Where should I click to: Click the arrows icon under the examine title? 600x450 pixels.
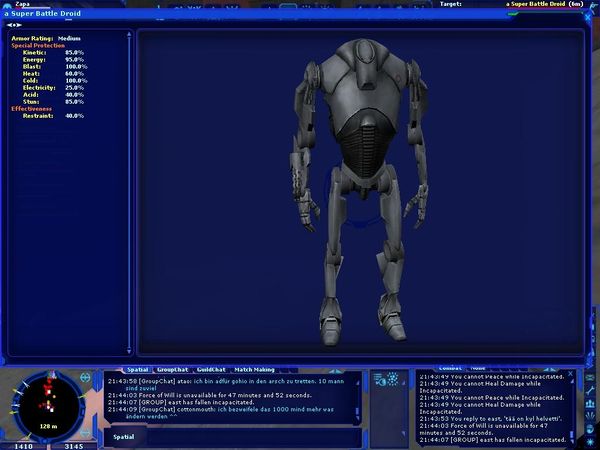tap(15, 26)
